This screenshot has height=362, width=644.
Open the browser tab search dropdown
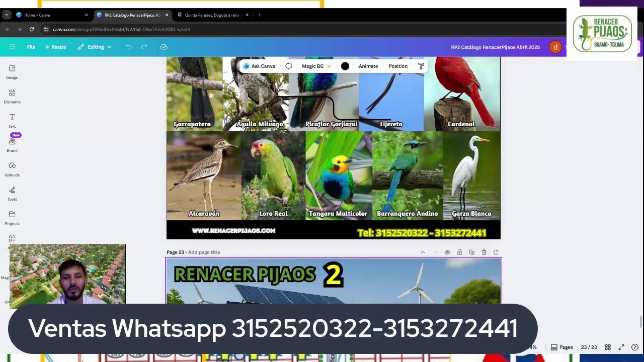coord(7,15)
